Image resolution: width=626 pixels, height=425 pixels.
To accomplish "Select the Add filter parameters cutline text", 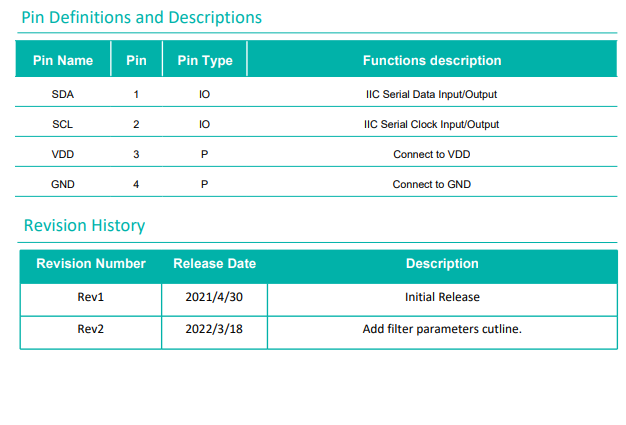I will point(442,329).
